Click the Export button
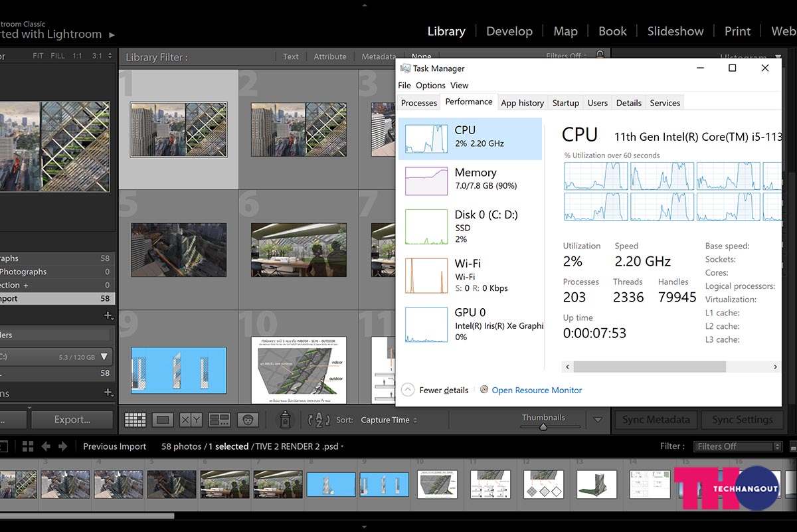This screenshot has height=532, width=797. tap(72, 420)
